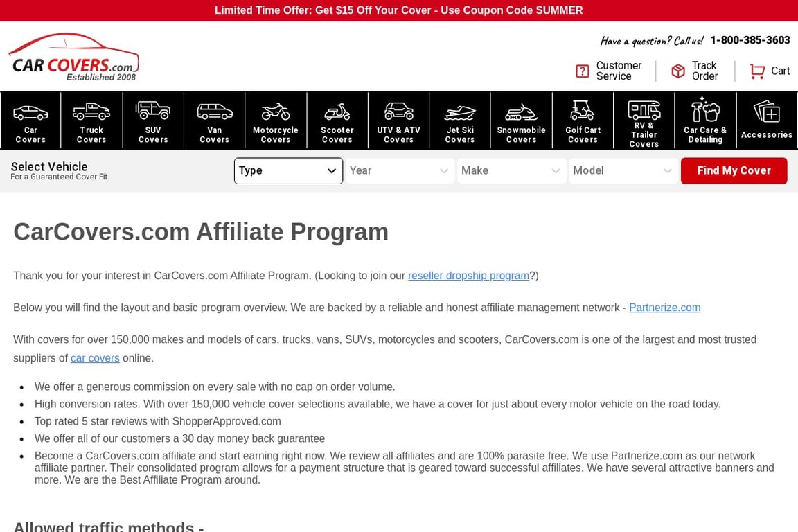Click the Track Order package icon
The image size is (798, 532).
click(678, 71)
